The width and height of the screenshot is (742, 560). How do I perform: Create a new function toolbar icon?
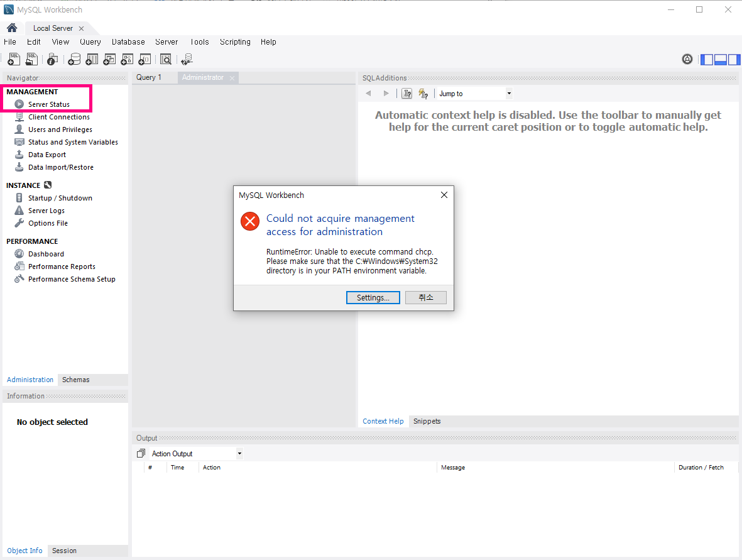(x=145, y=59)
